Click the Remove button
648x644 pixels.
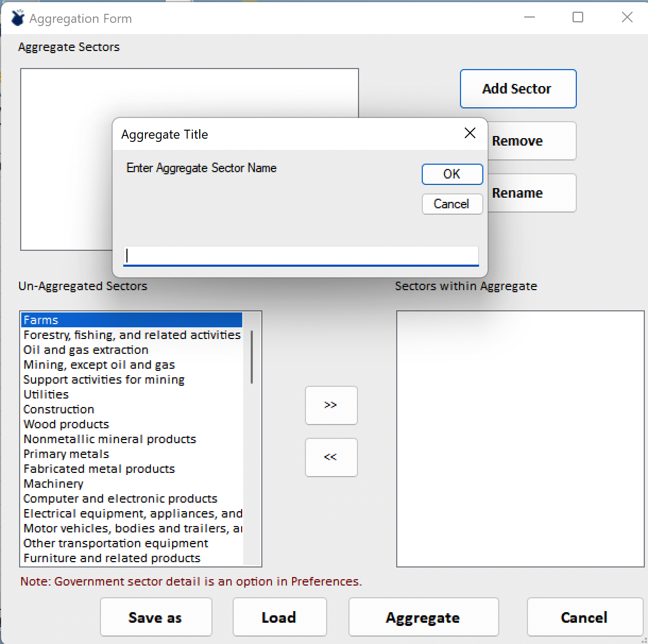click(x=531, y=141)
